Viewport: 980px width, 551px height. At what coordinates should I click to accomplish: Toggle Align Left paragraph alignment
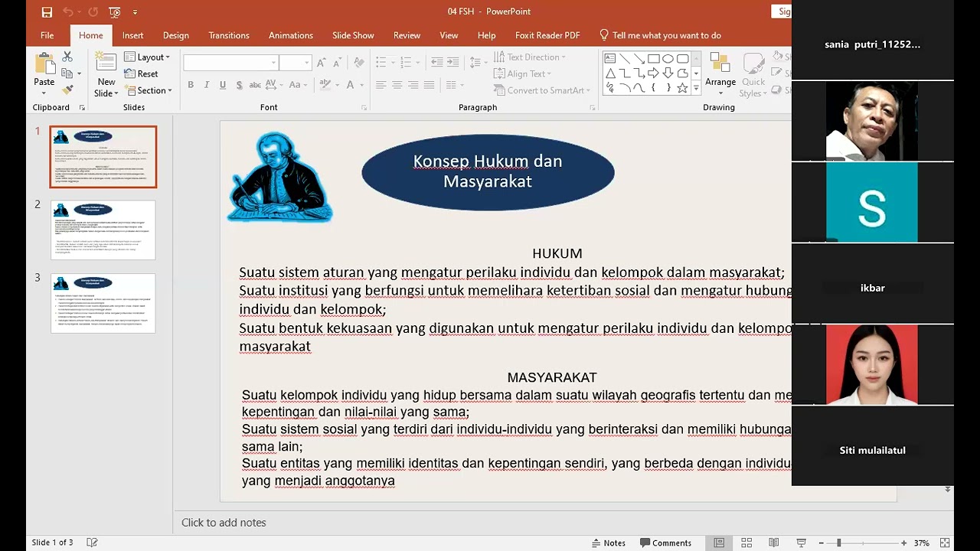coord(381,85)
